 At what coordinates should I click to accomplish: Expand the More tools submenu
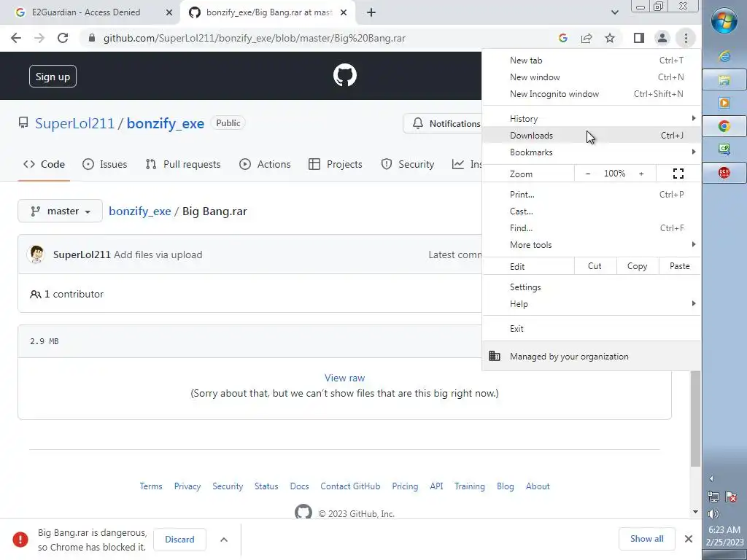(591, 244)
